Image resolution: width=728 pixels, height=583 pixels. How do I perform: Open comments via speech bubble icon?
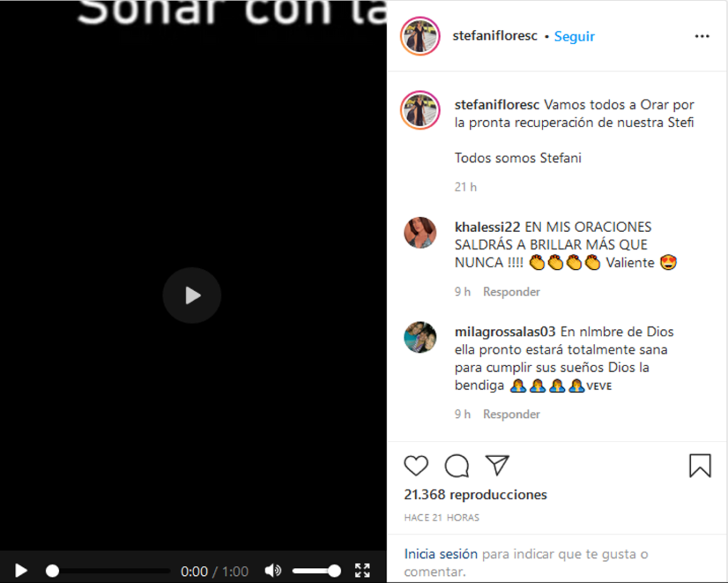(x=457, y=466)
